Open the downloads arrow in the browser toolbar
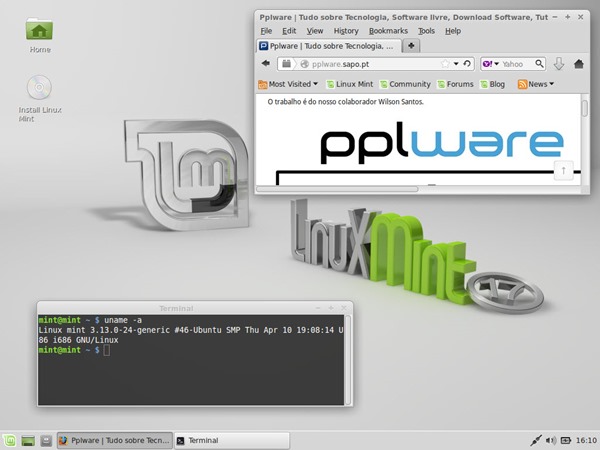The width and height of the screenshot is (600, 450). pos(559,64)
